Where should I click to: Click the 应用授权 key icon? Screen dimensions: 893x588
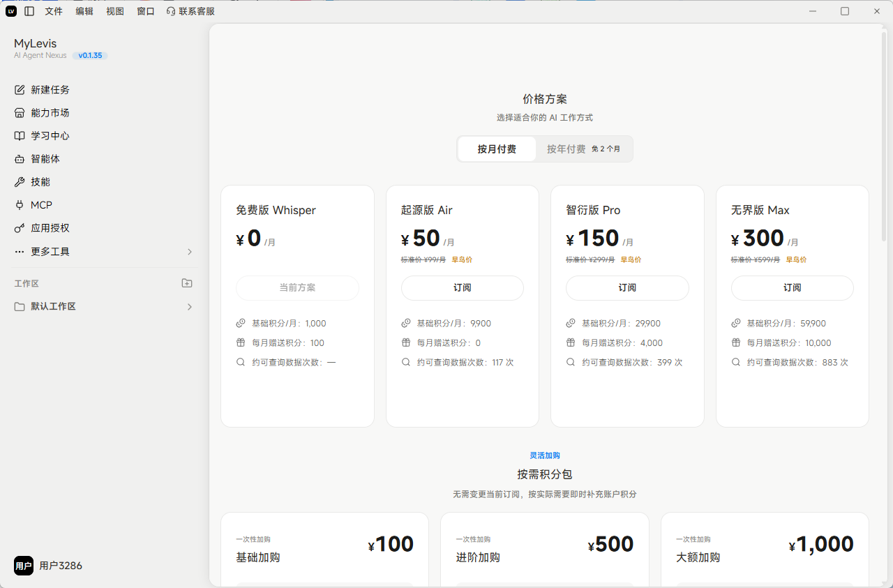coord(20,228)
